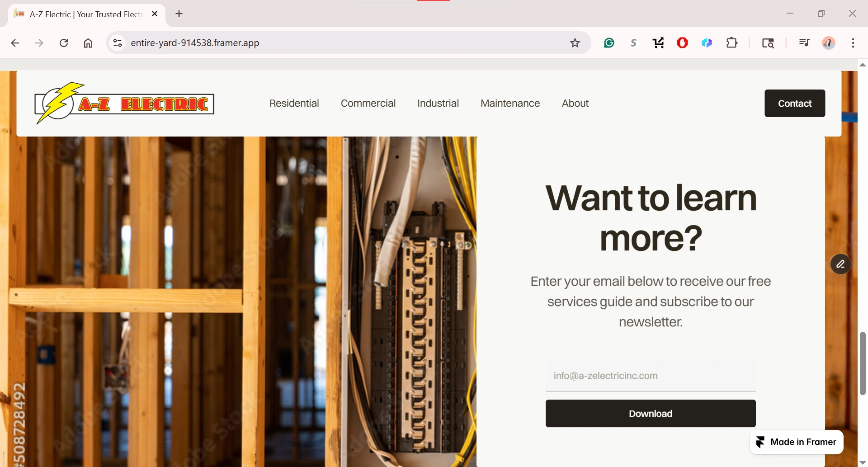This screenshot has height=467, width=868.
Task: Reload the current page
Action: [x=64, y=43]
